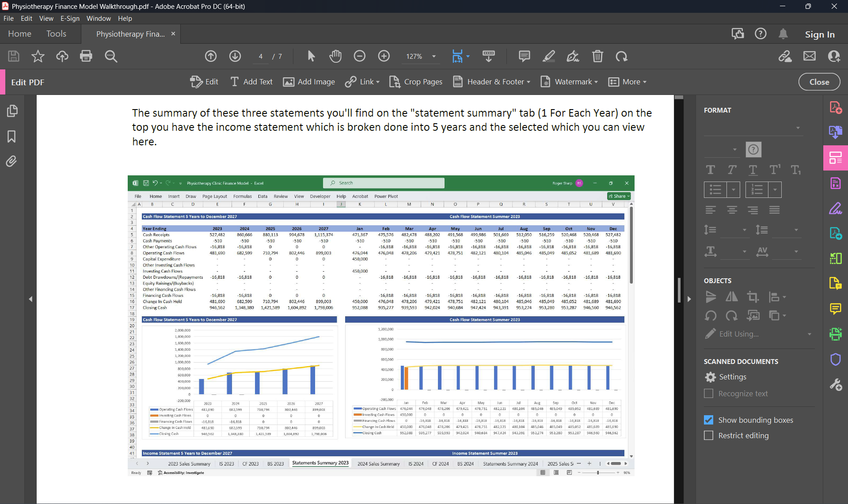Upload file to cloud icon

[x=62, y=56]
